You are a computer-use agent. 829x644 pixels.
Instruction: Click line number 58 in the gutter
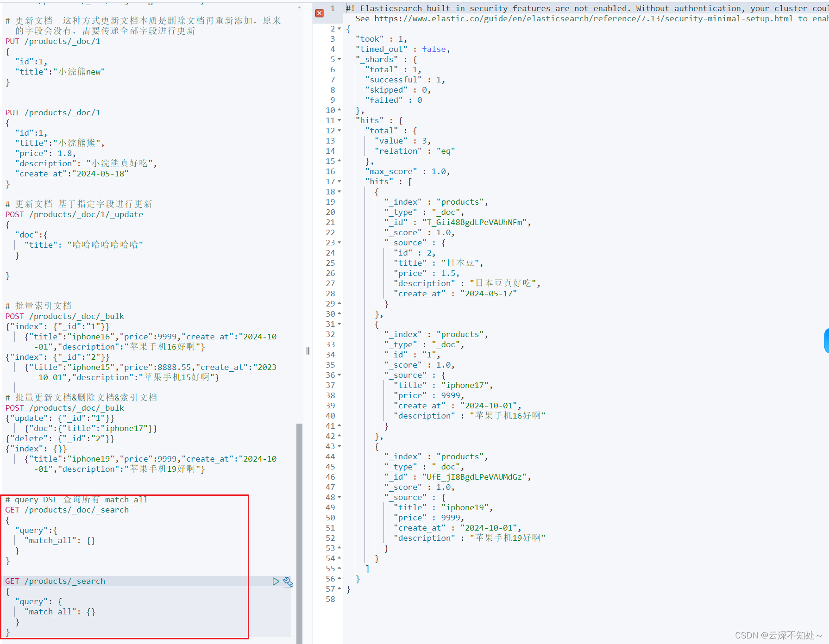pos(330,599)
